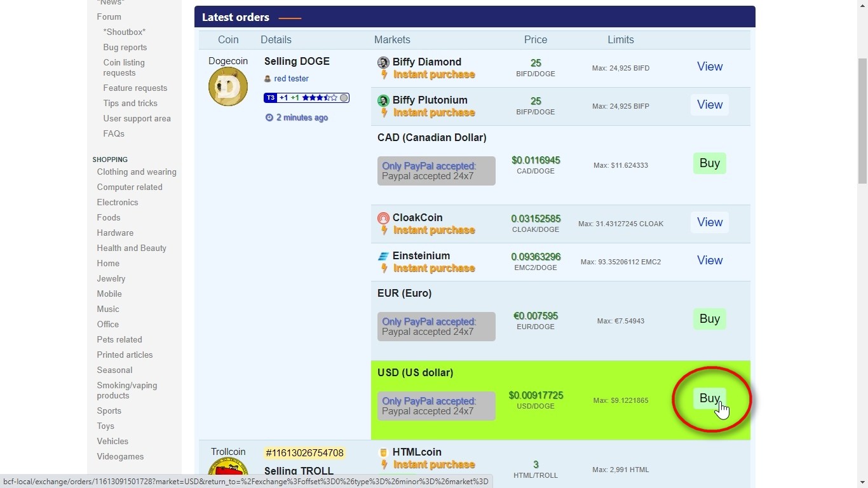868x488 pixels.
Task: Go to Electronics shopping category
Action: tap(118, 203)
